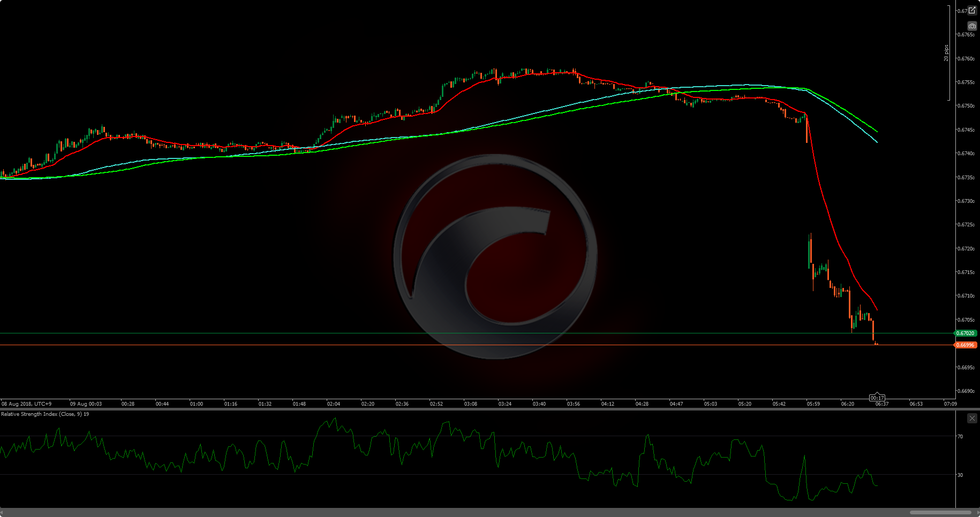Click the 20 pips scale label
Viewport: 980px width, 517px height.
click(x=946, y=53)
